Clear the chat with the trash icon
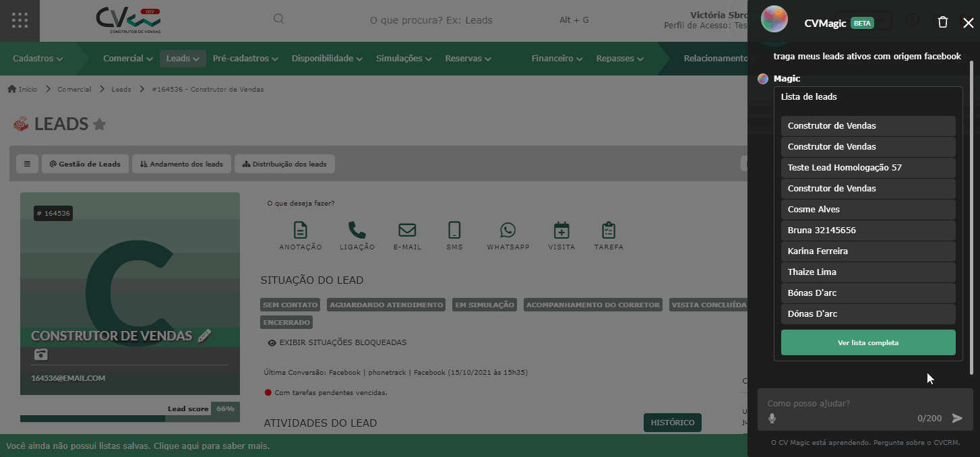The image size is (980, 457). pos(943,22)
